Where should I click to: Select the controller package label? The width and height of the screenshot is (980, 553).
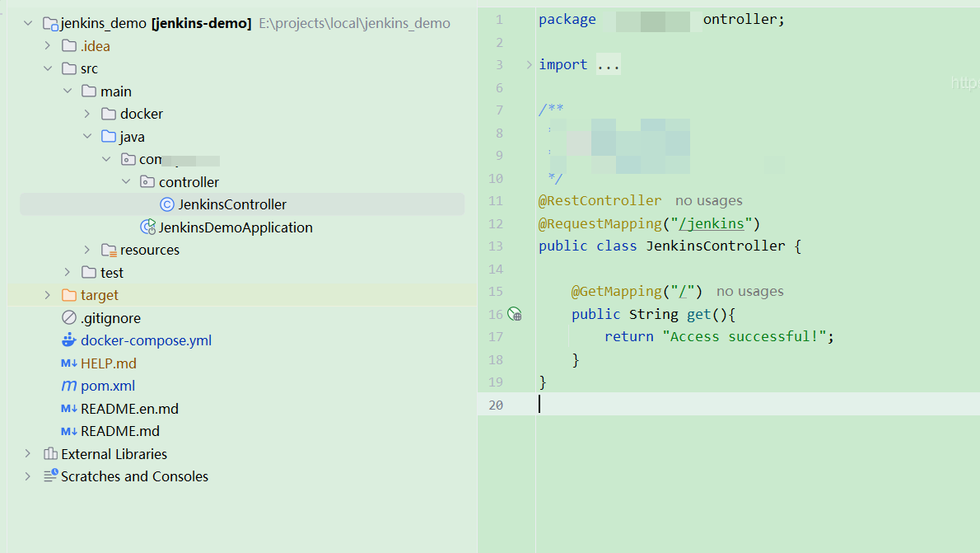[189, 182]
